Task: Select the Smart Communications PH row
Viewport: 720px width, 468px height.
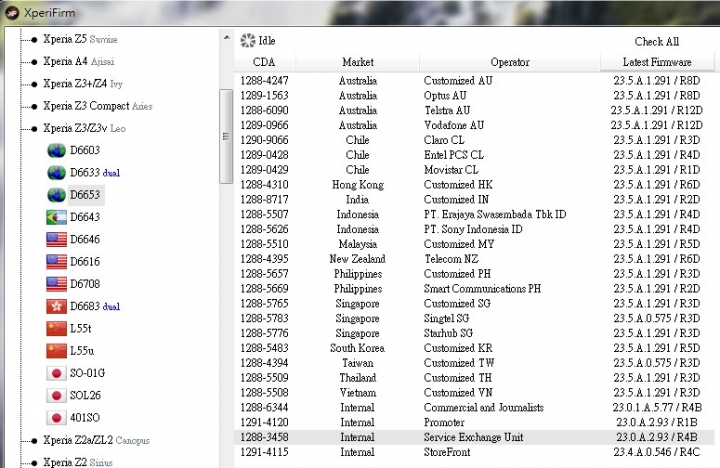Action: [x=474, y=288]
